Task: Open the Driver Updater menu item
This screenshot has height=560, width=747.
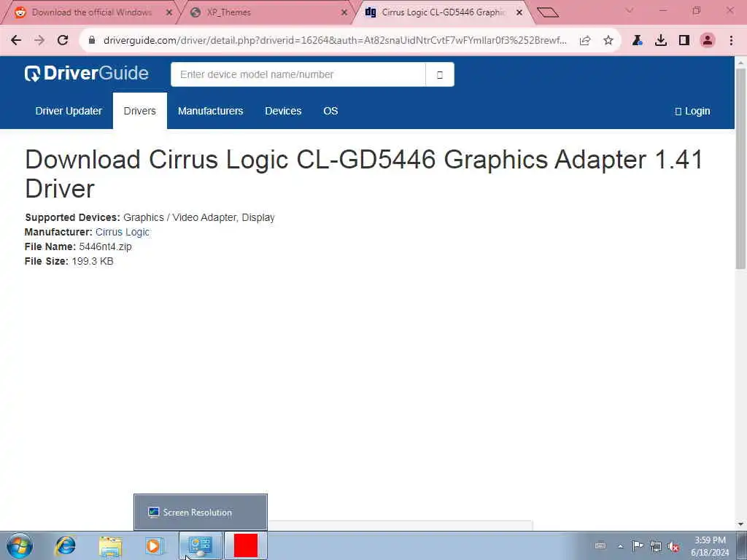Action: [x=69, y=111]
